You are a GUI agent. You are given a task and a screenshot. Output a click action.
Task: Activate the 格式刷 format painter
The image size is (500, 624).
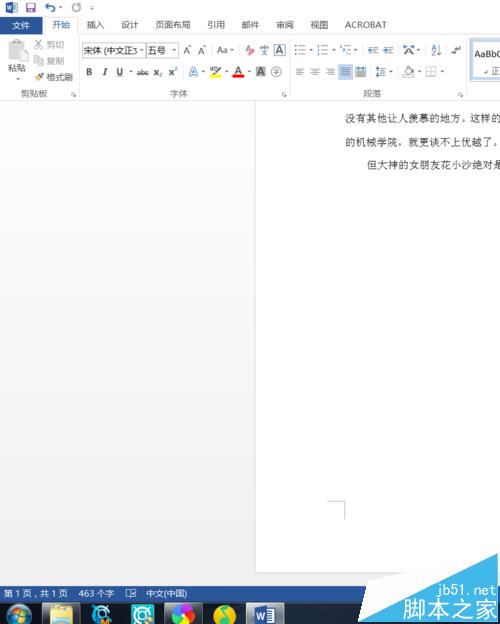[54, 77]
